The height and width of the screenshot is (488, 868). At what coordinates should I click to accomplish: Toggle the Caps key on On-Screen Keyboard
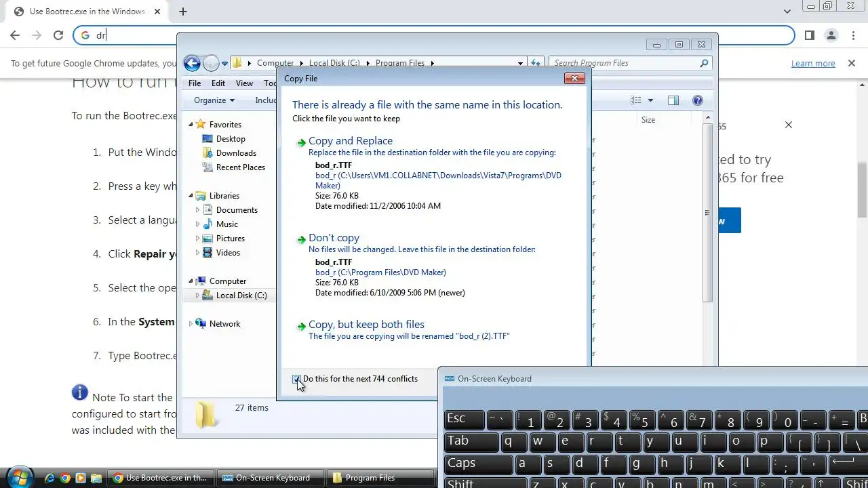tap(478, 464)
